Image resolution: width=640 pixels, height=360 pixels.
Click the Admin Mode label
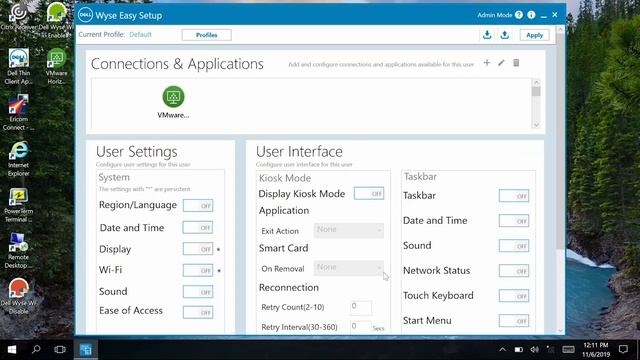pos(495,15)
